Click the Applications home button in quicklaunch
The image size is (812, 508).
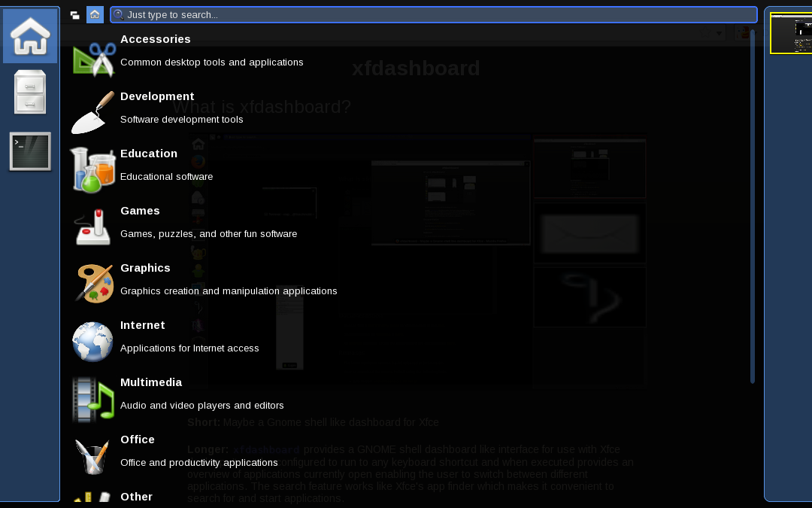(30, 36)
